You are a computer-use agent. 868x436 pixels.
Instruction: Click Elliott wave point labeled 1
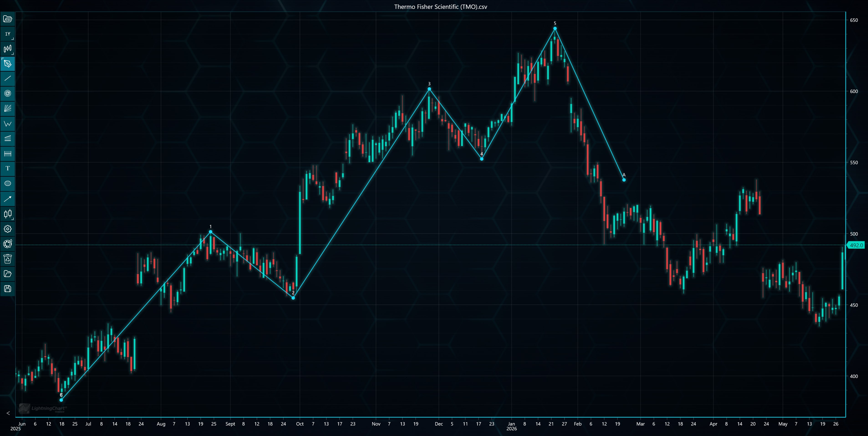click(x=211, y=232)
